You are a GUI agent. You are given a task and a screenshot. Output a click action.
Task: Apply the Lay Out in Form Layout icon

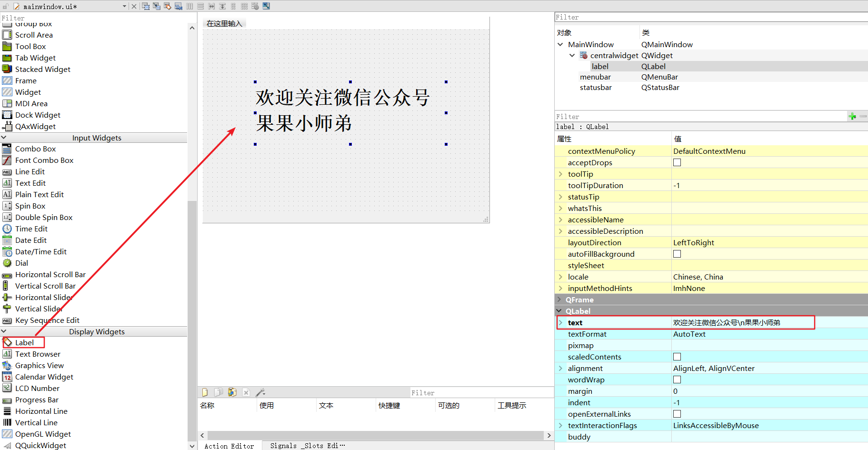[x=233, y=6]
